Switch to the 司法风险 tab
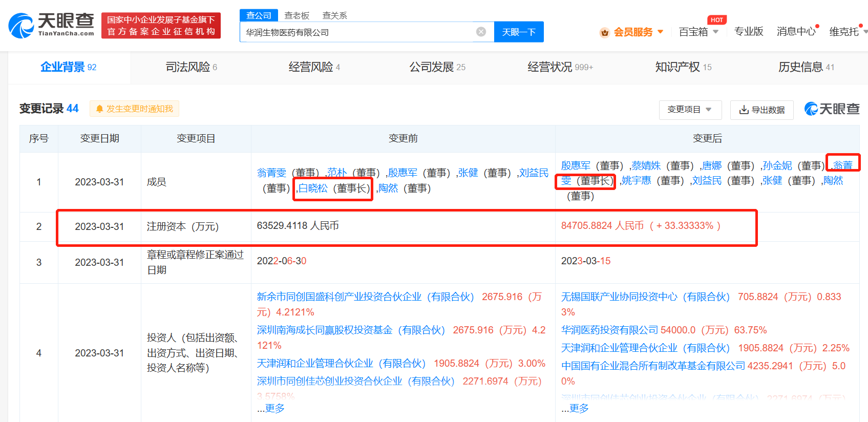The width and height of the screenshot is (868, 422). (x=192, y=67)
